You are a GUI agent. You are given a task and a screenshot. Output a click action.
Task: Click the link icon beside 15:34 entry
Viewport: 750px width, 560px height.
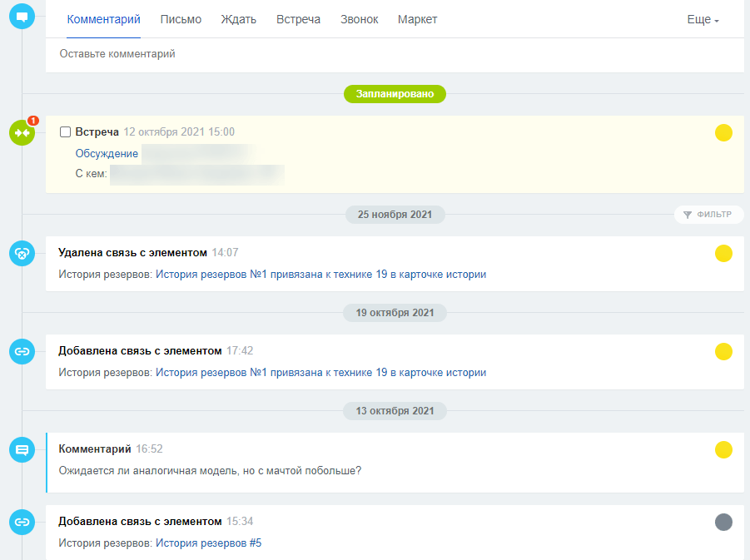[x=22, y=522]
